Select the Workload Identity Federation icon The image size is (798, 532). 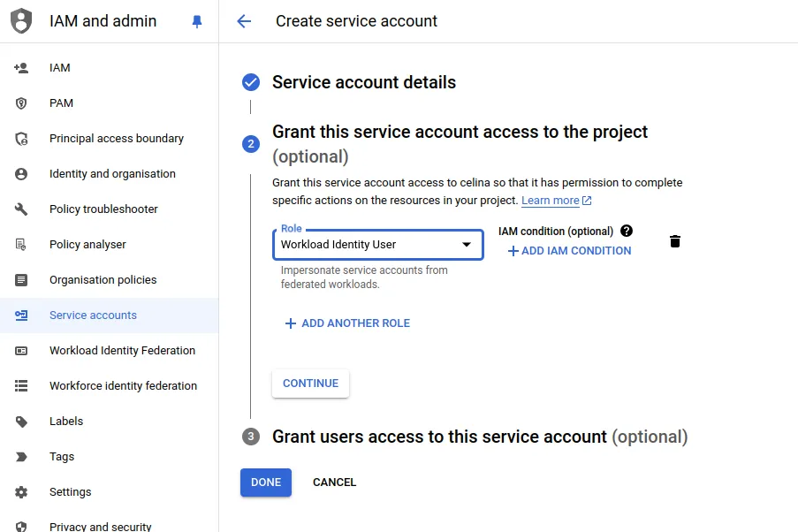[x=22, y=350]
